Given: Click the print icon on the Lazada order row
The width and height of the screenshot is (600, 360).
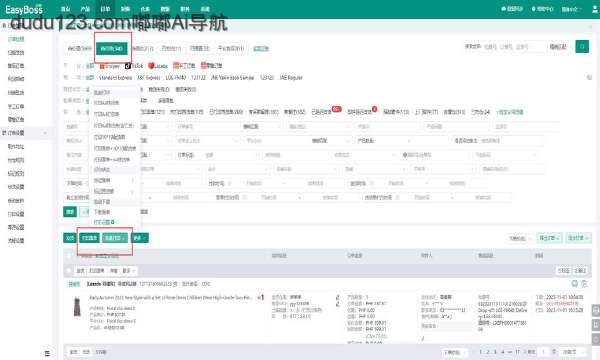Looking at the screenshot, I should [x=574, y=283].
